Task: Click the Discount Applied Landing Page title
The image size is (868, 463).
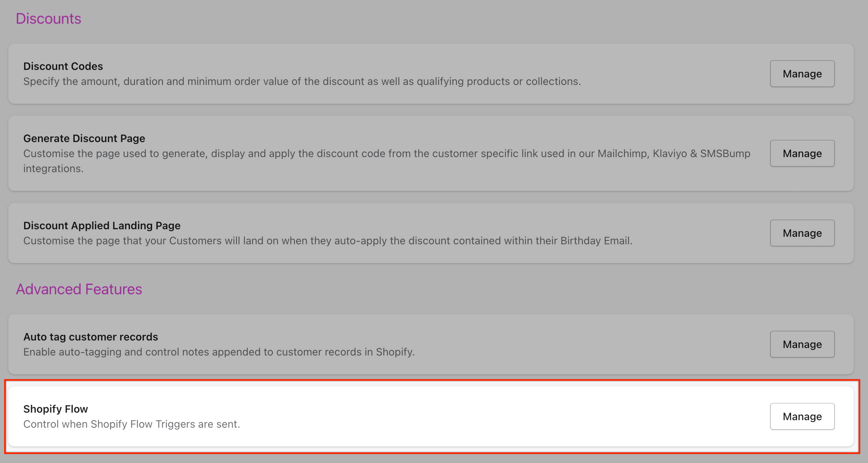Action: [102, 225]
